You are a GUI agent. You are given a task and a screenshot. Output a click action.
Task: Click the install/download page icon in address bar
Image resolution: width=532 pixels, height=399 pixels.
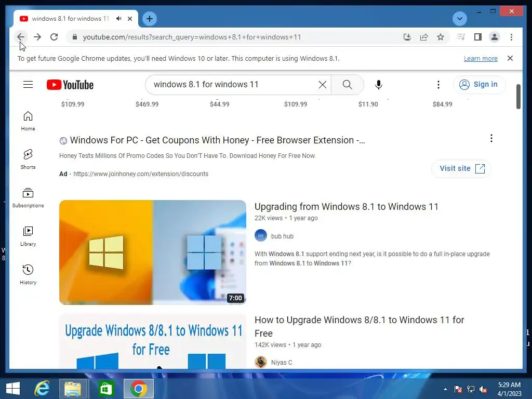coord(407,37)
